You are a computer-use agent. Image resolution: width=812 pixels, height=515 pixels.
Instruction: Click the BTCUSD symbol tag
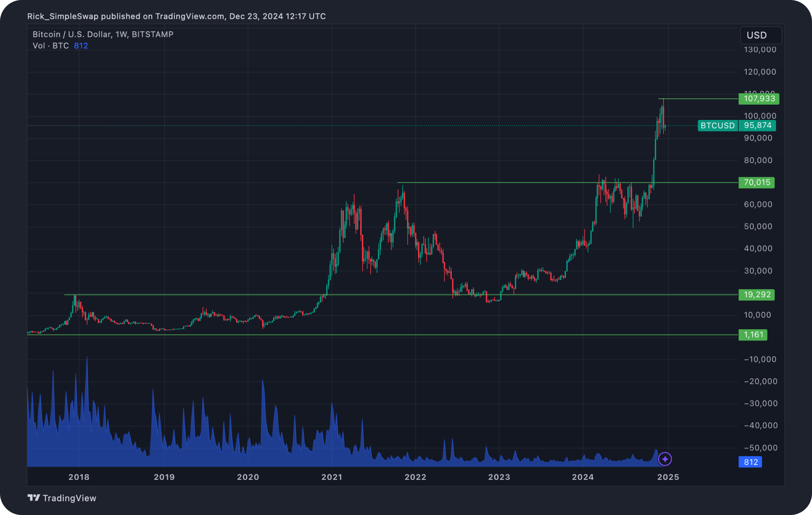tap(718, 126)
